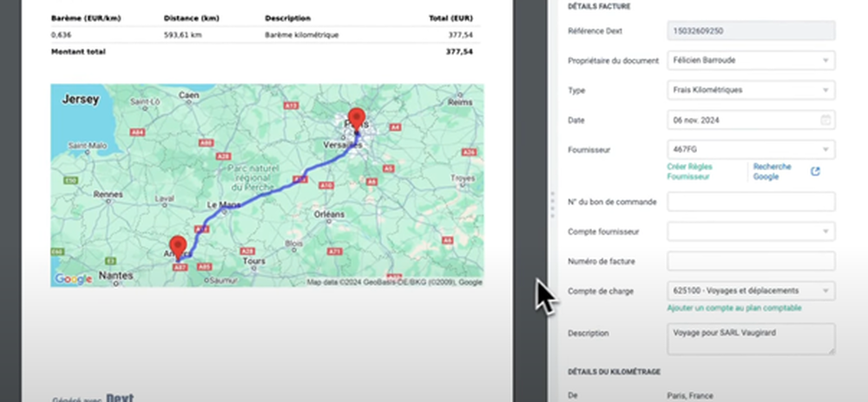The width and height of the screenshot is (868, 402).
Task: Click the Rennes label on map
Action: coord(108,194)
